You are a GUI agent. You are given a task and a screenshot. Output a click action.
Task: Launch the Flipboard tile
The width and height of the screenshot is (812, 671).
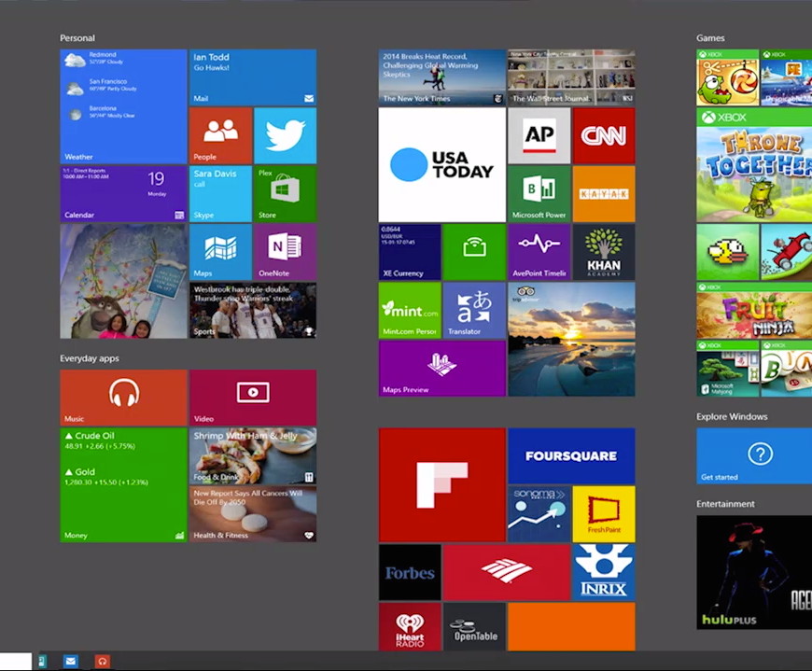441,484
